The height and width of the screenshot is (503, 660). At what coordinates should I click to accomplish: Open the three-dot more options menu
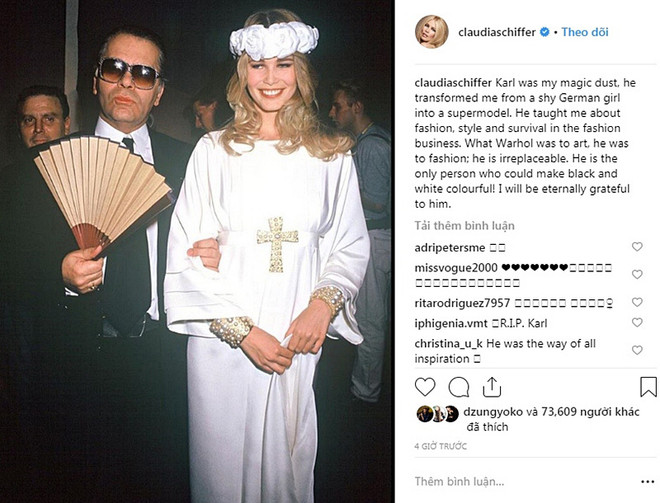[648, 482]
